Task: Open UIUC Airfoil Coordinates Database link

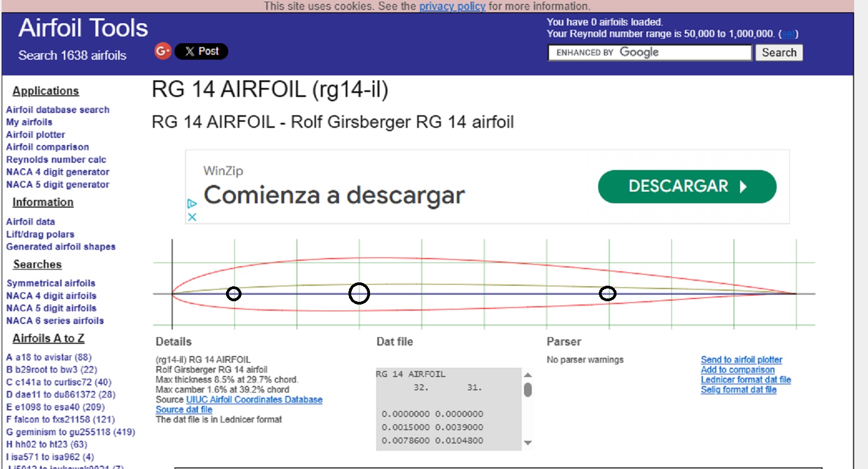Action: pyautogui.click(x=254, y=400)
